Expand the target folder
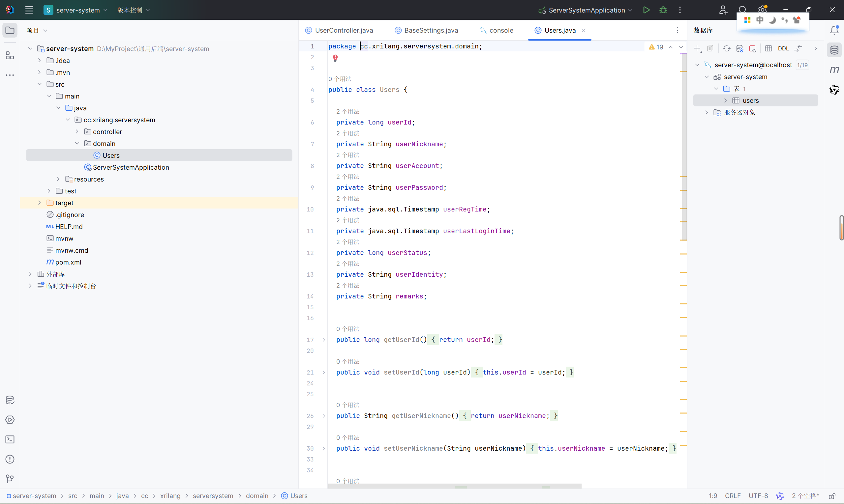Image resolution: width=844 pixels, height=504 pixels. pyautogui.click(x=40, y=203)
